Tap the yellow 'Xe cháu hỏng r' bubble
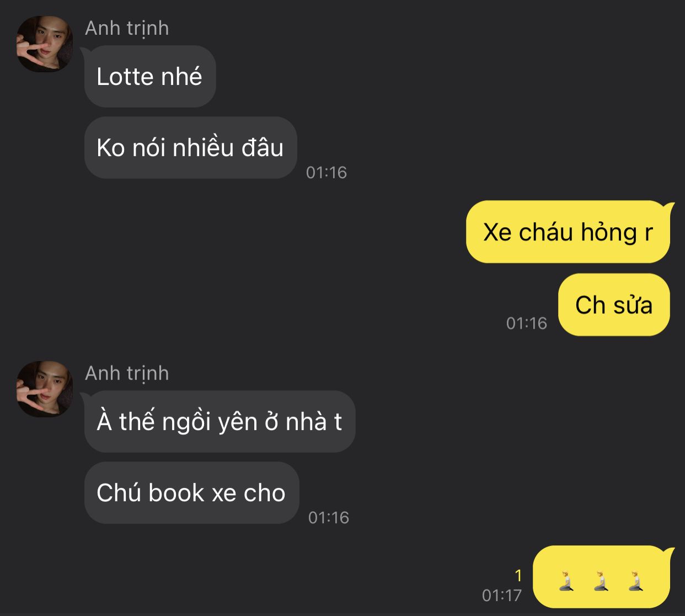 pyautogui.click(x=568, y=232)
